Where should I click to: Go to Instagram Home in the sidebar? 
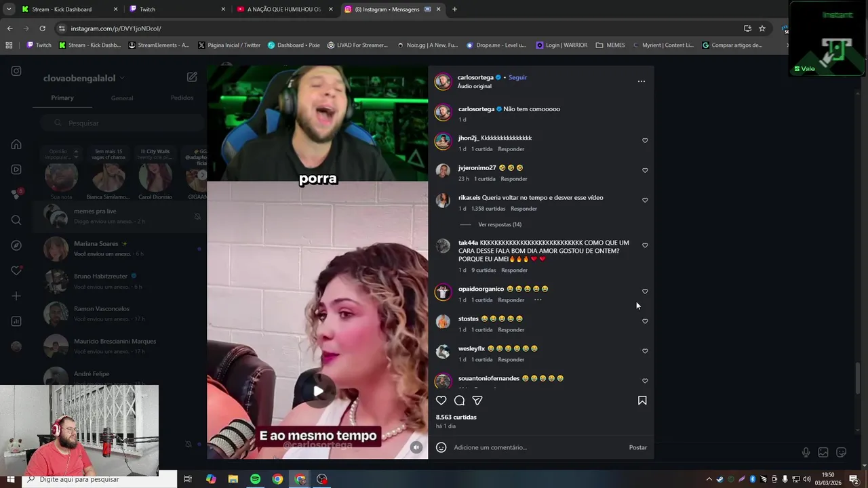point(16,144)
